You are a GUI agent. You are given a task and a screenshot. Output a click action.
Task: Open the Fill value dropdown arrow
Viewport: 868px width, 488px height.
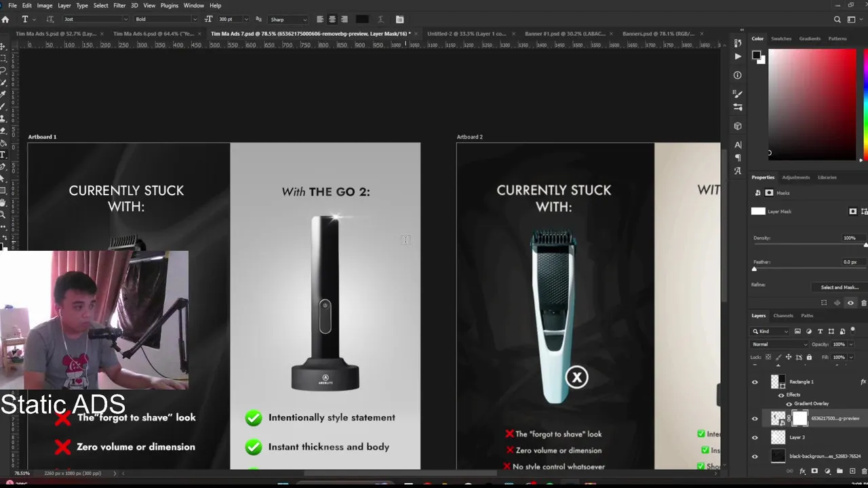852,357
